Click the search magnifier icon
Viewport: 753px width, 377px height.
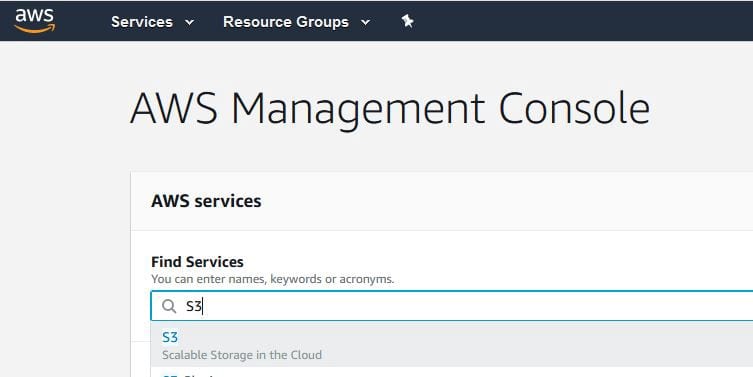pos(169,306)
